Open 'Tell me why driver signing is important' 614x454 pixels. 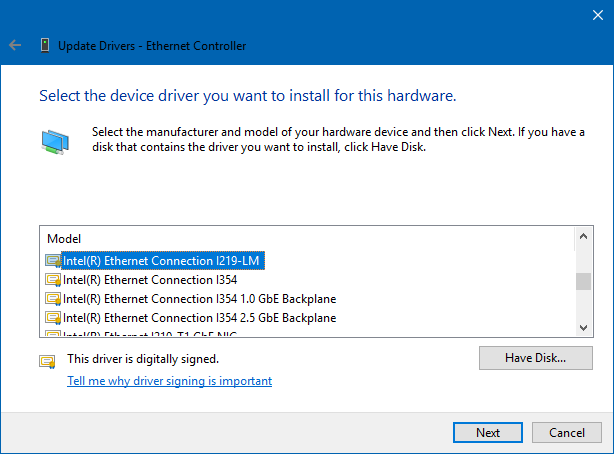pos(169,381)
